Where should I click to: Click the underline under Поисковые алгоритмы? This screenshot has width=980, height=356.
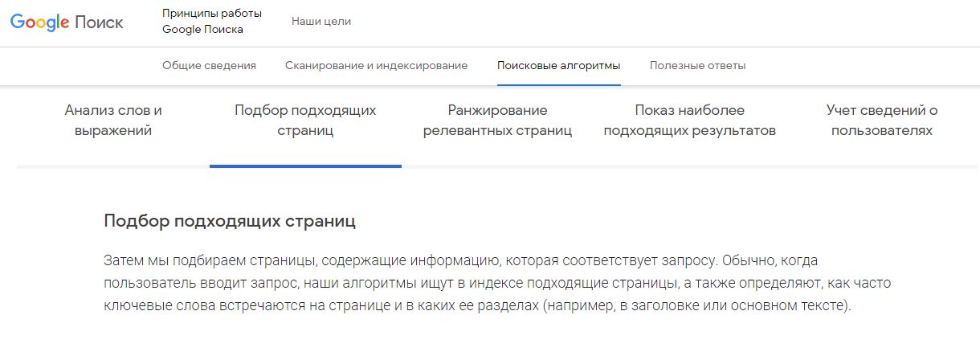click(559, 84)
